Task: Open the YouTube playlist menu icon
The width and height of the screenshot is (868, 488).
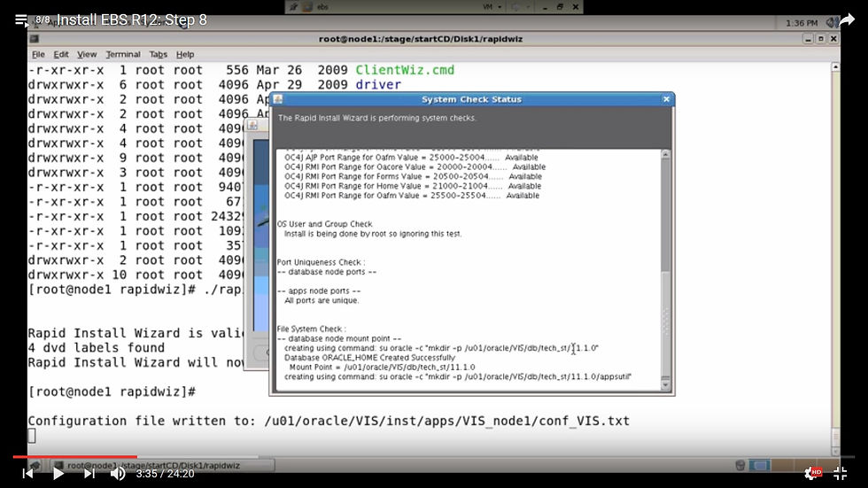Action: 21,20
